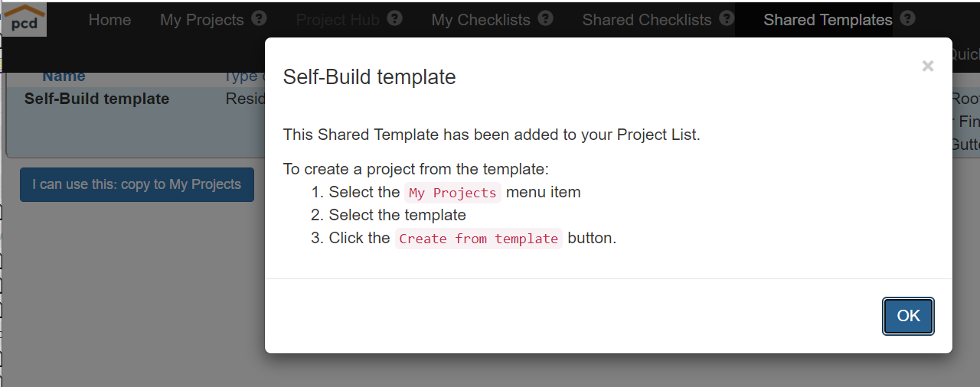
Task: Select the Project Hub menu item
Action: click(x=338, y=20)
